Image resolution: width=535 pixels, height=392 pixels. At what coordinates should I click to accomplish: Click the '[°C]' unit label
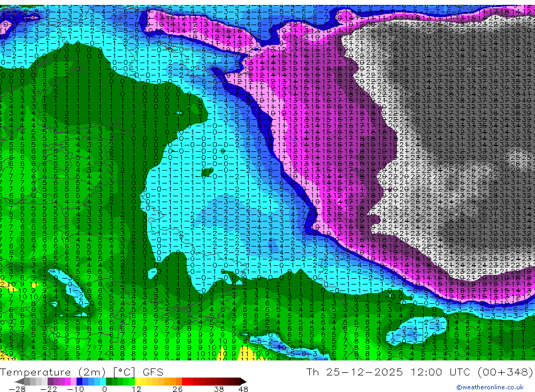point(124,372)
